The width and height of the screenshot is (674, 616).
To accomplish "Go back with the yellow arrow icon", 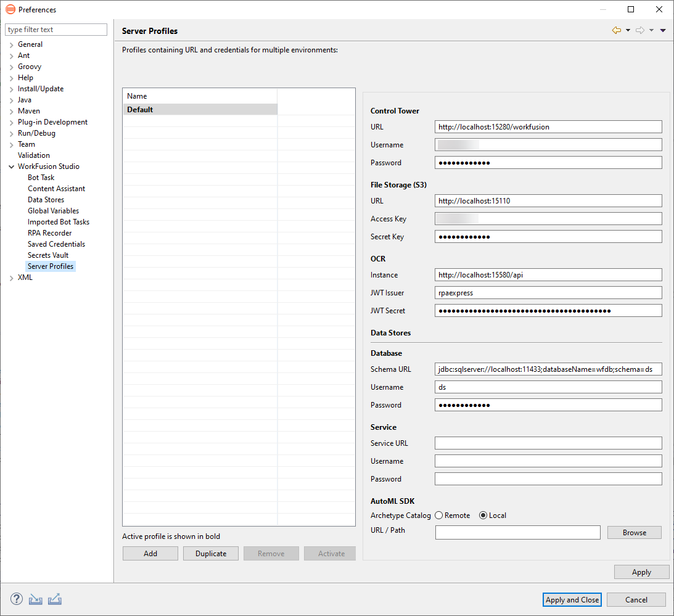I will click(x=617, y=30).
